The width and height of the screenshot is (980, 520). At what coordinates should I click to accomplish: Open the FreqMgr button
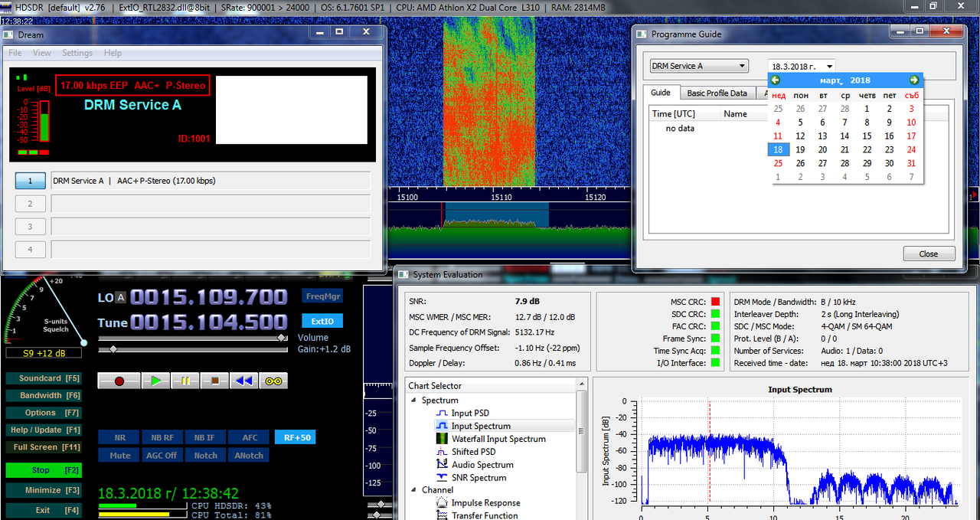pyautogui.click(x=322, y=296)
